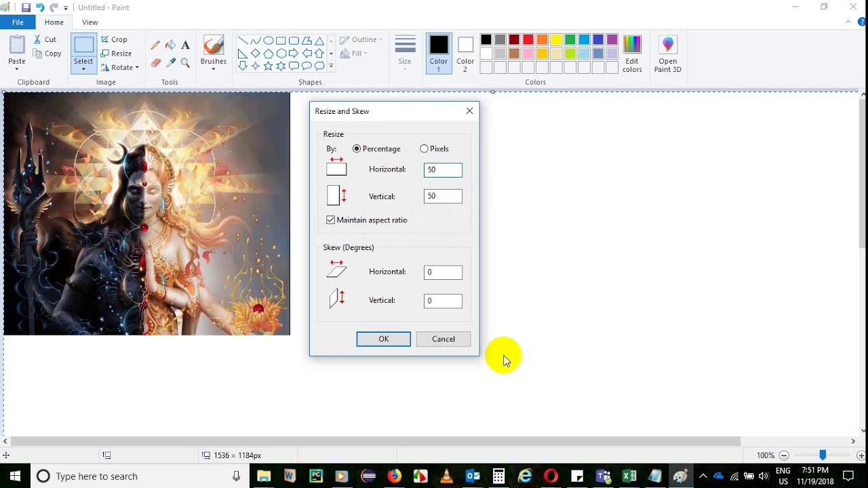Expand the Shapes gallery more arrow
The image size is (868, 488).
click(x=331, y=66)
